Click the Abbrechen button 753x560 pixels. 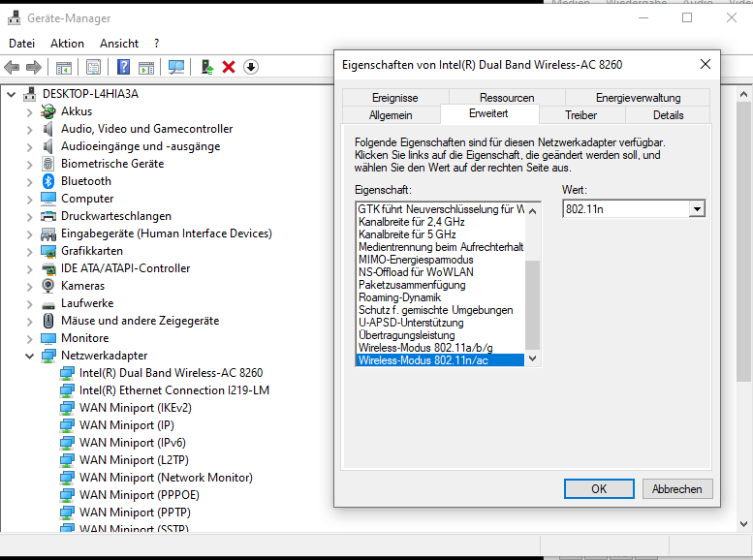pyautogui.click(x=677, y=489)
